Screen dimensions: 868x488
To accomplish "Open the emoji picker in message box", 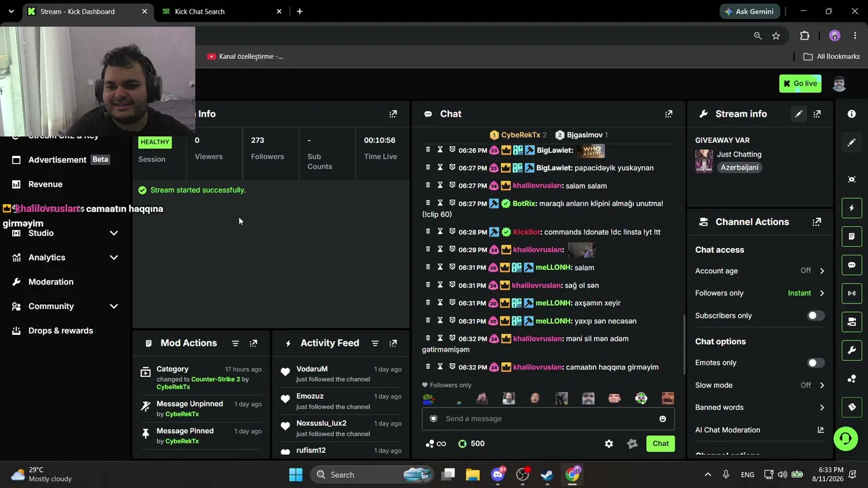I will click(663, 419).
